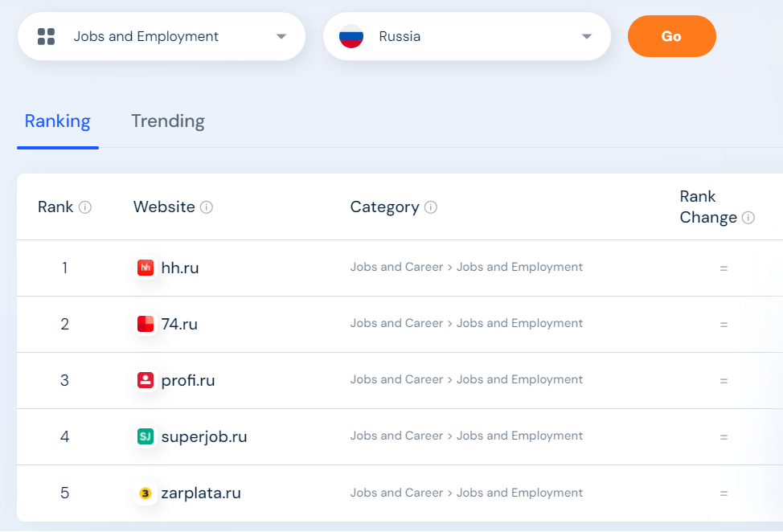Open the 74.ru website link
Image resolution: width=783 pixels, height=532 pixels.
pyautogui.click(x=179, y=325)
